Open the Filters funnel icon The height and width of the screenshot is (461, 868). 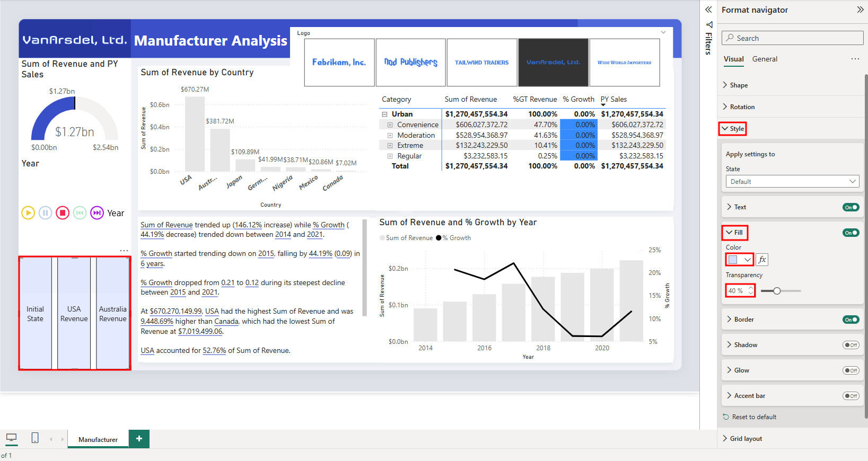709,25
